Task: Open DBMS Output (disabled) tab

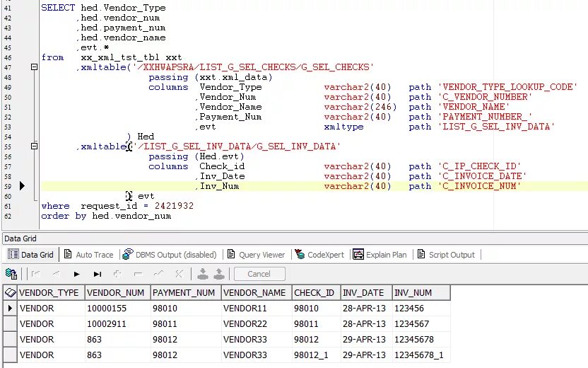Action: 170,255
